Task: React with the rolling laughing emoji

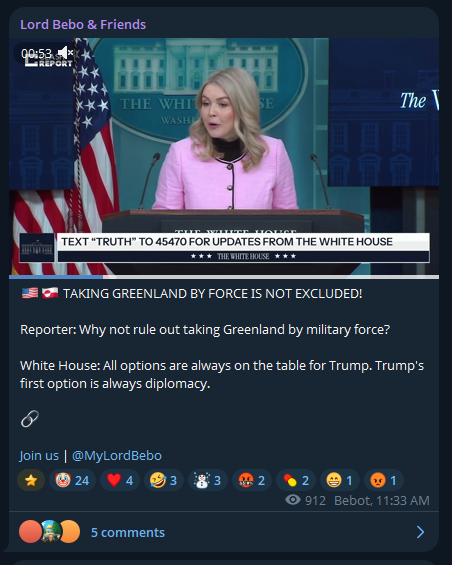Action: pyautogui.click(x=164, y=480)
